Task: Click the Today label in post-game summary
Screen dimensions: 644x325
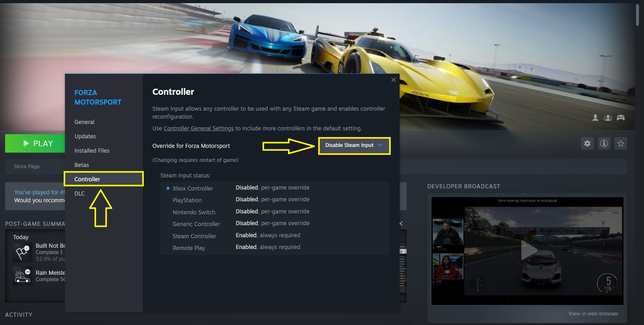Action: [x=21, y=237]
